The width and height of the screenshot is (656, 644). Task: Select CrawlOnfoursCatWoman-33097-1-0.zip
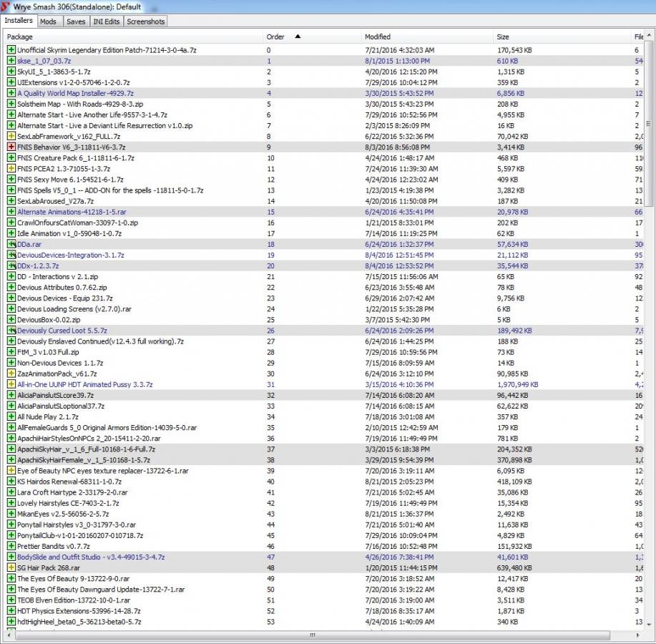click(x=325, y=223)
